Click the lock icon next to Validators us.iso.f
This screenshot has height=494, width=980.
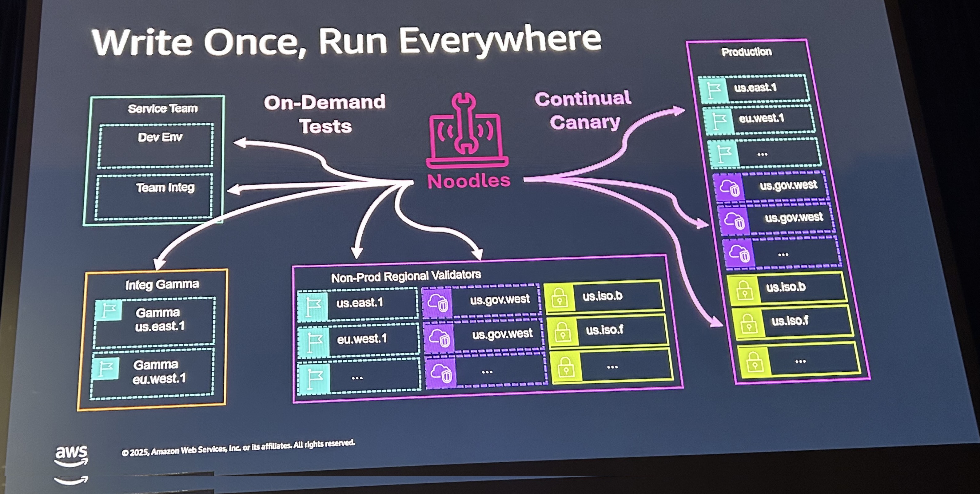coord(562,332)
